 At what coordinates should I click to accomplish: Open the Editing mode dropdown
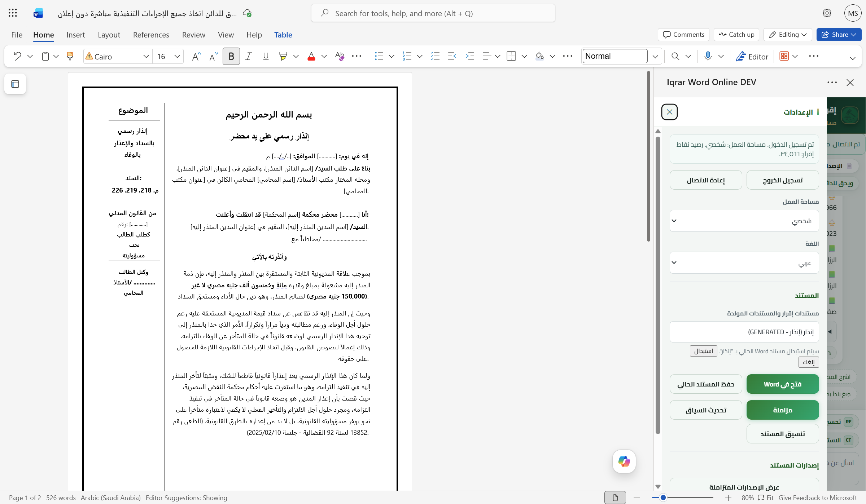788,35
